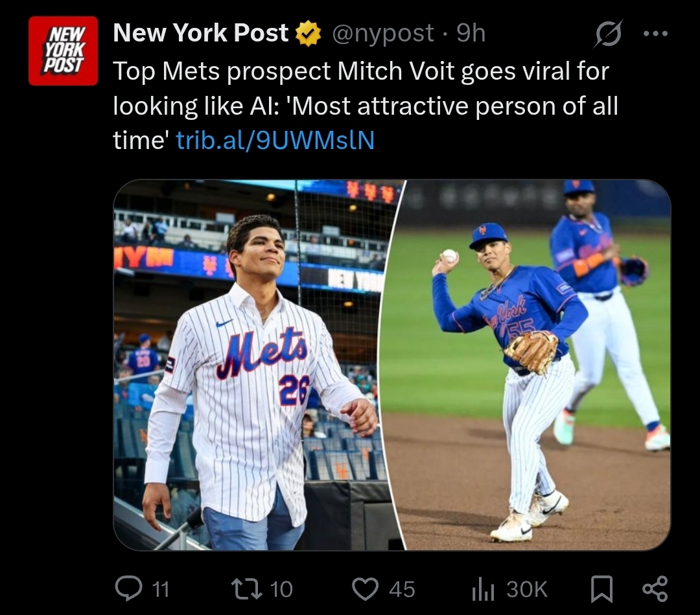The width and height of the screenshot is (700, 615).
Task: Click the 10 reposts count
Action: [281, 589]
